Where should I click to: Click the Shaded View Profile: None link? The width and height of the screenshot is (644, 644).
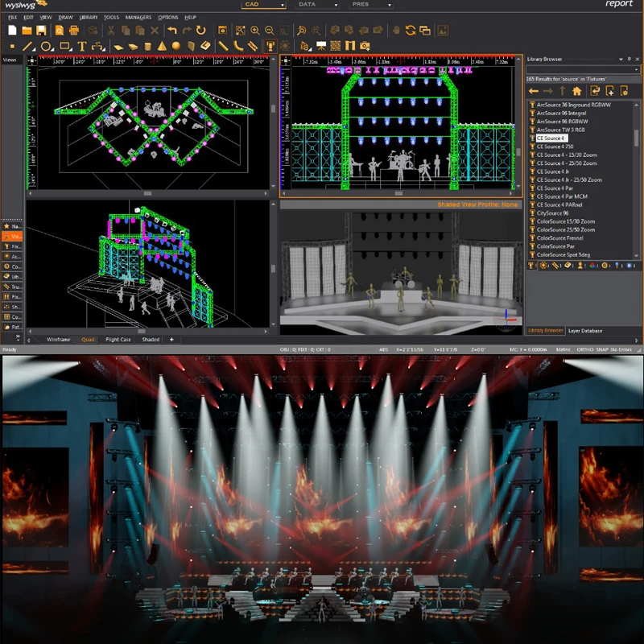pyautogui.click(x=477, y=204)
